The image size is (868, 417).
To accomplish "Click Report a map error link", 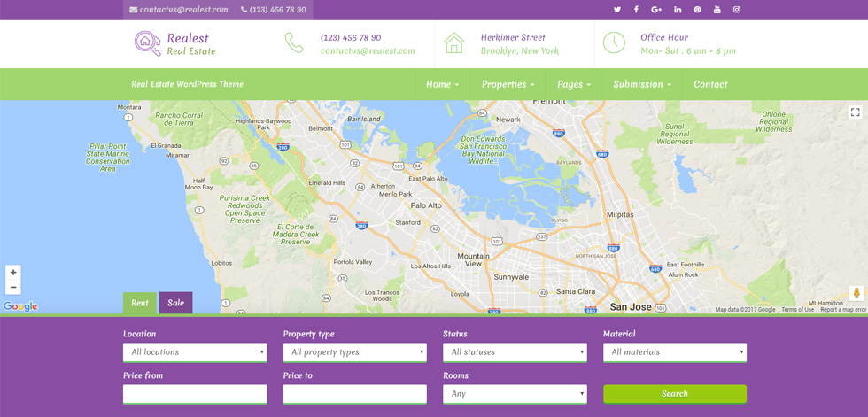I will tap(843, 310).
